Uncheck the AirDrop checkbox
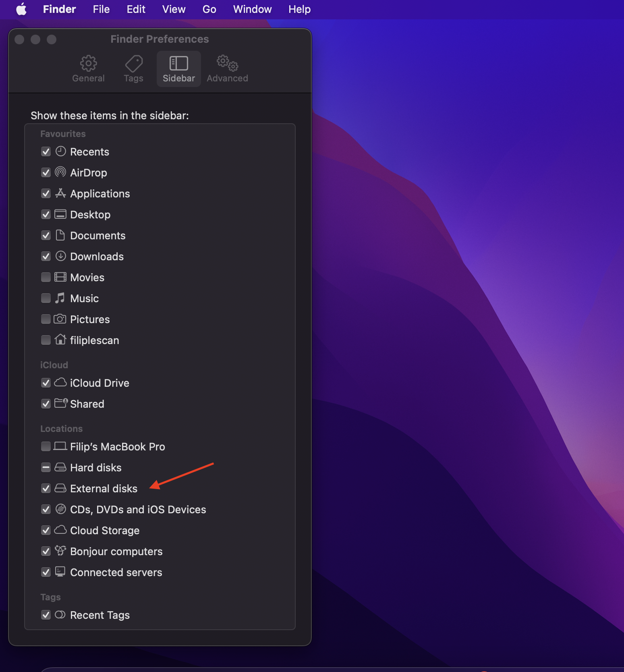The height and width of the screenshot is (672, 624). tap(46, 172)
